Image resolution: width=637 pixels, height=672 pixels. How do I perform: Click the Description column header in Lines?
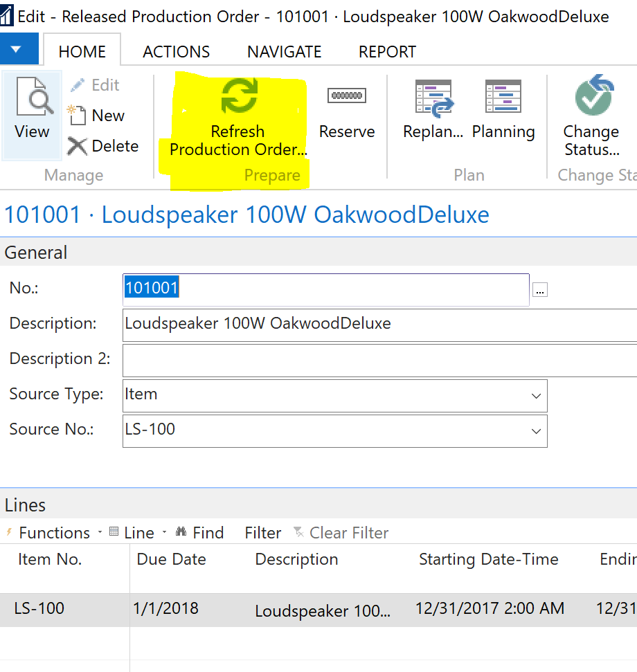(x=296, y=559)
